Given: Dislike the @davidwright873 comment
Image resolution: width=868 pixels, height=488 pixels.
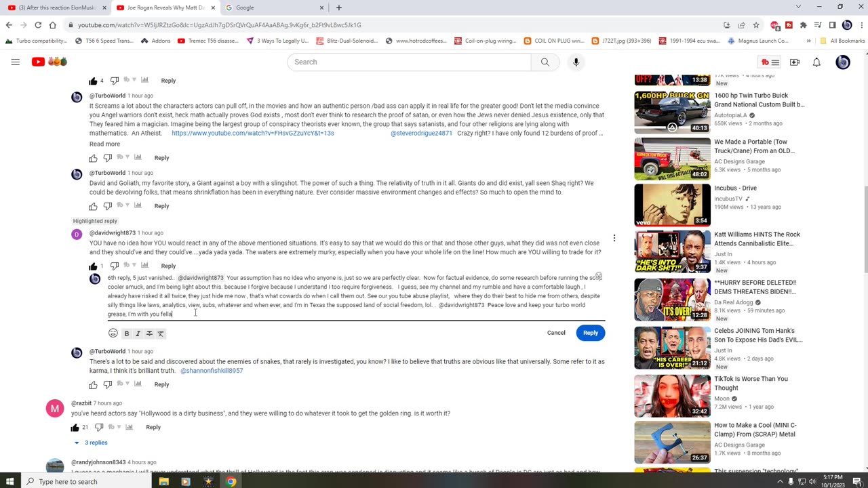Looking at the screenshot, I should [x=114, y=266].
